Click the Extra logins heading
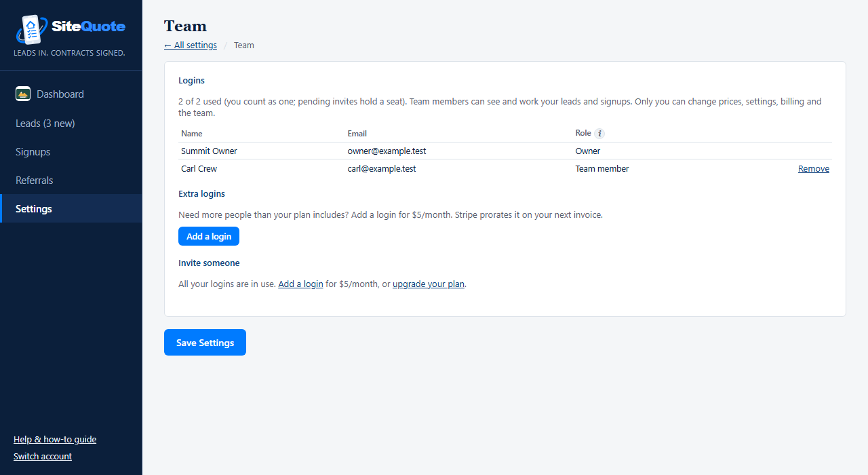The width and height of the screenshot is (868, 475). tap(201, 194)
